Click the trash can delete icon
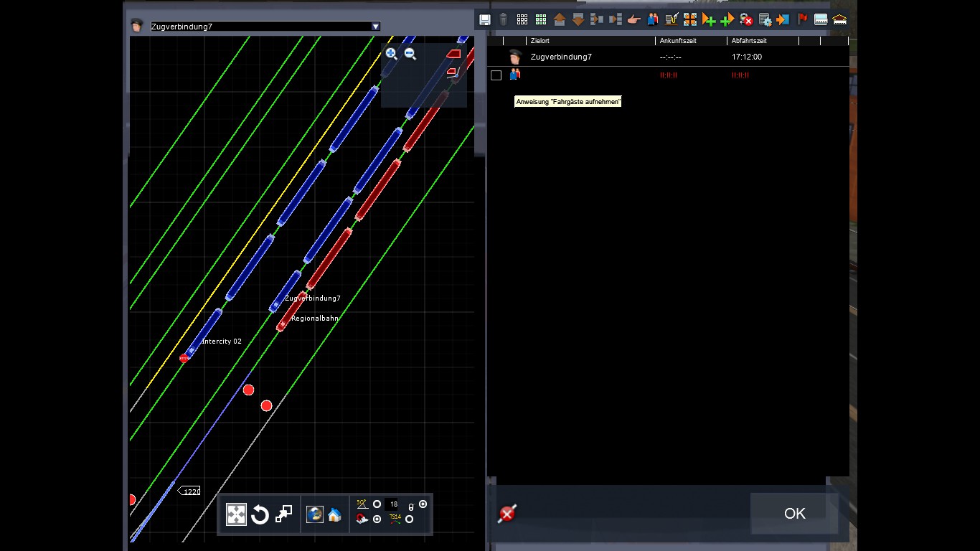Image resolution: width=980 pixels, height=551 pixels. pos(504,19)
